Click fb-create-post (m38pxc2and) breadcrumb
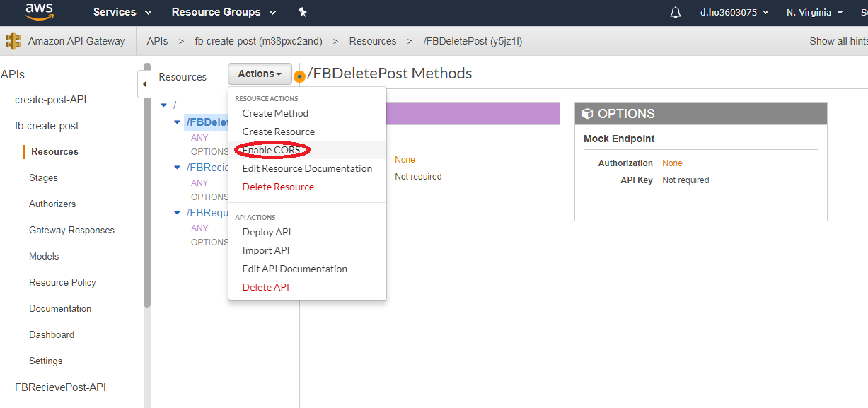This screenshot has width=868, height=408. tap(258, 41)
